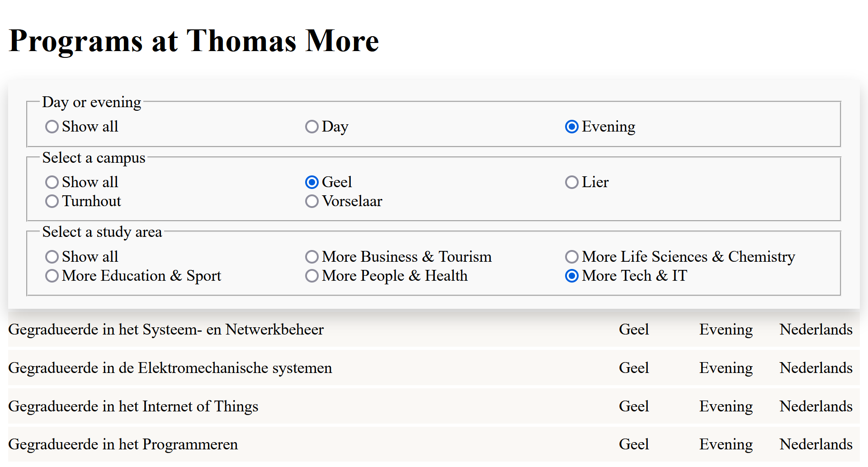Screen dimensions: 868x467
Task: Pick the Geel campus option
Action: tap(312, 182)
